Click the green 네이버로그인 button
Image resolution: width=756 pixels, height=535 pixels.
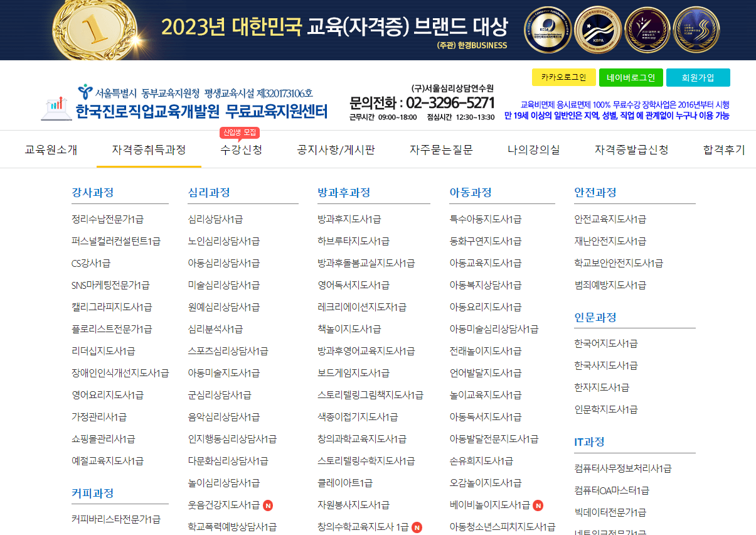coord(631,77)
